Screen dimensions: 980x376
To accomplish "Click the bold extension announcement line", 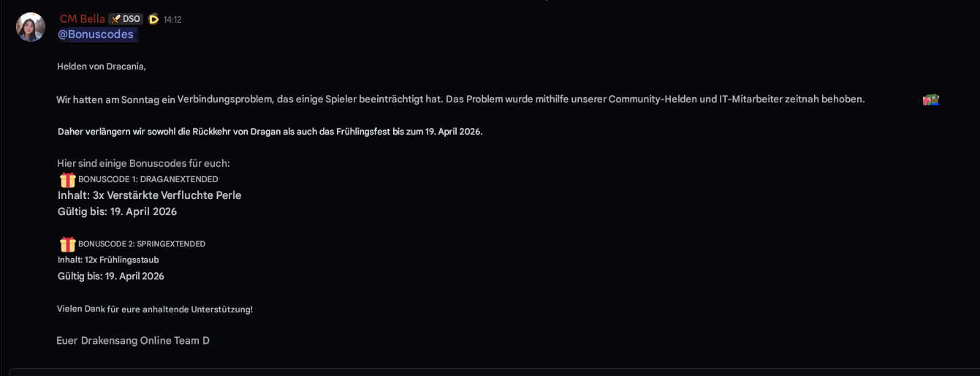I will [270, 132].
